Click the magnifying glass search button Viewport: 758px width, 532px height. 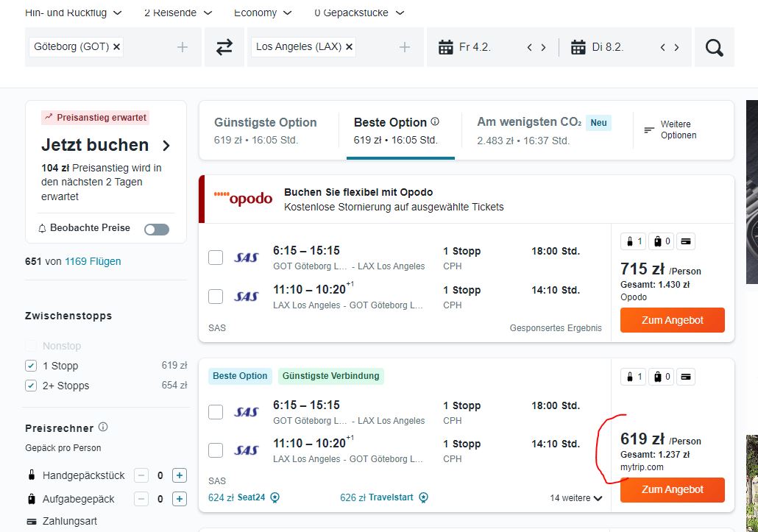pos(714,47)
